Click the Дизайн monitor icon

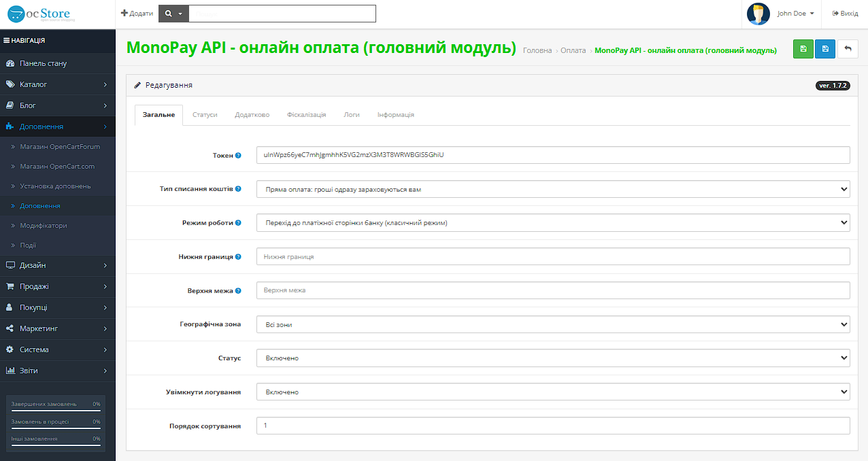[10, 265]
